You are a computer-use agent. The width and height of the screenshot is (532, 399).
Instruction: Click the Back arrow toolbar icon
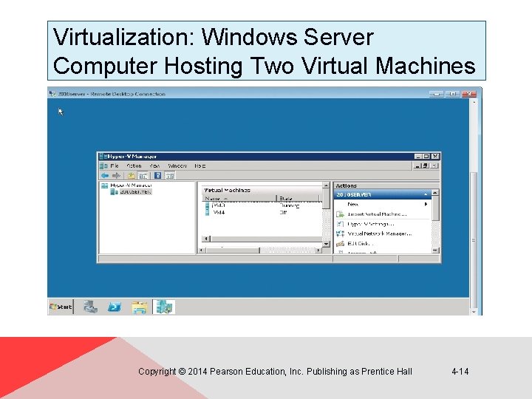(105, 175)
